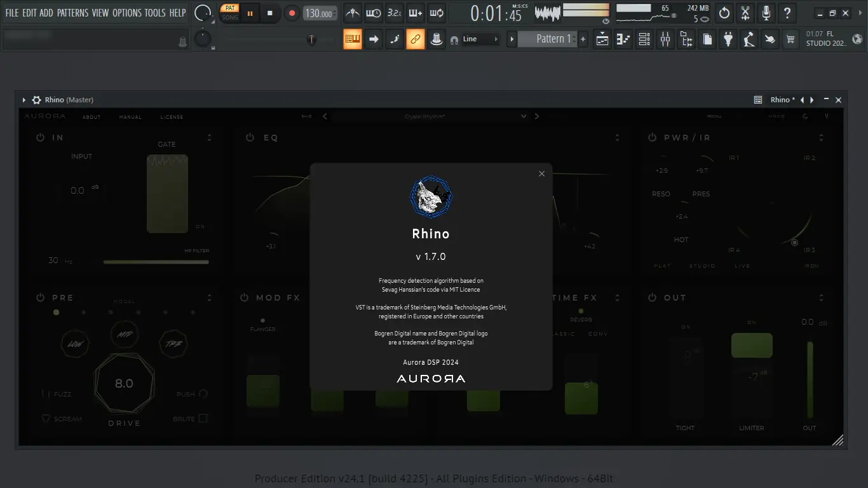This screenshot has width=868, height=488.
Task: Stop playback with the stop button
Action: pyautogui.click(x=270, y=13)
